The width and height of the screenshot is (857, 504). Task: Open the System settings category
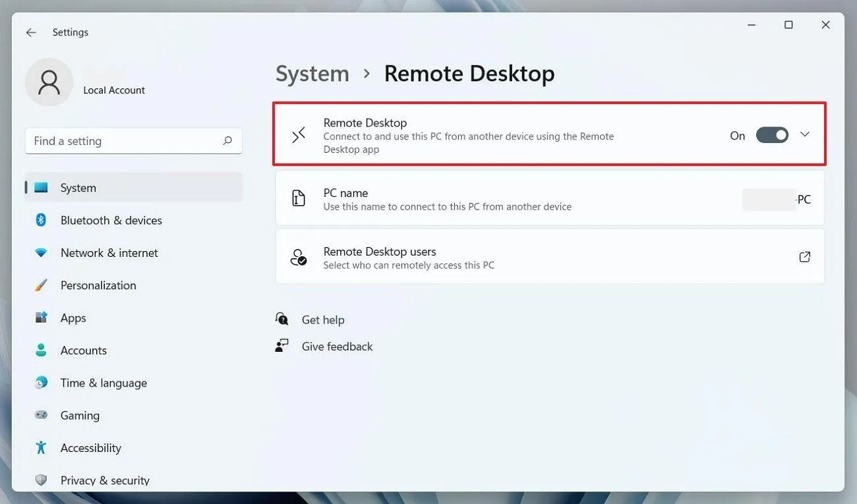tap(134, 188)
